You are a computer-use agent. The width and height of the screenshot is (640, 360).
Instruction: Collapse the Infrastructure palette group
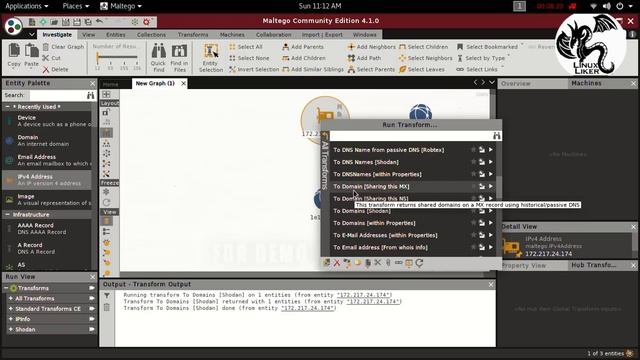[7, 214]
